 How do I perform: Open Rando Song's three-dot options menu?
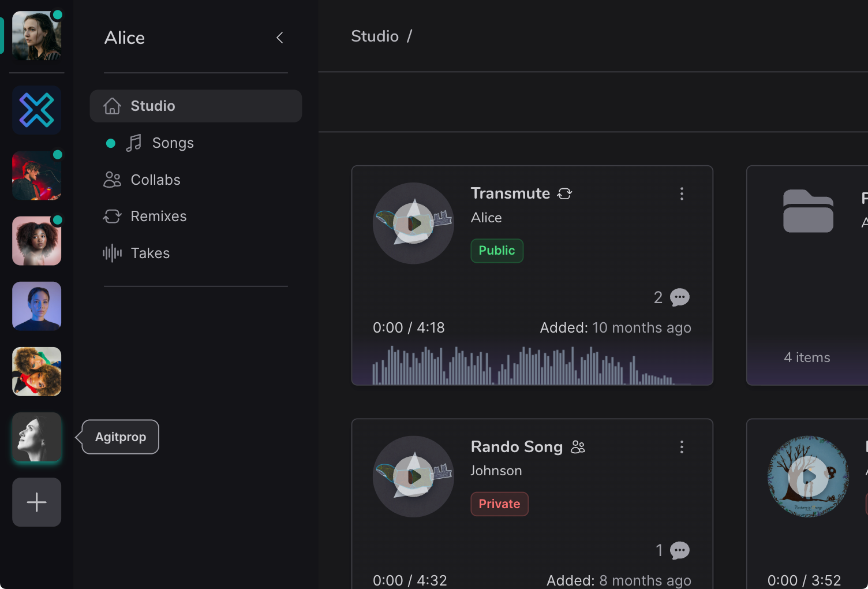682,446
